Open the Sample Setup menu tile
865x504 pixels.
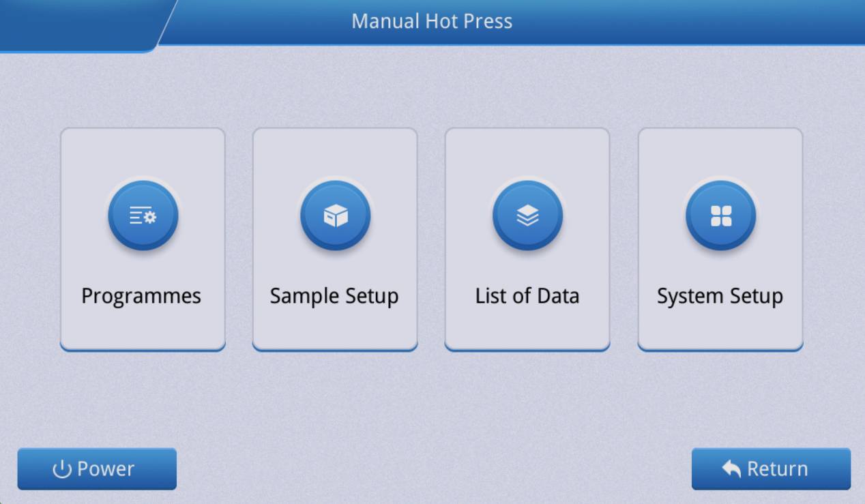tap(335, 239)
